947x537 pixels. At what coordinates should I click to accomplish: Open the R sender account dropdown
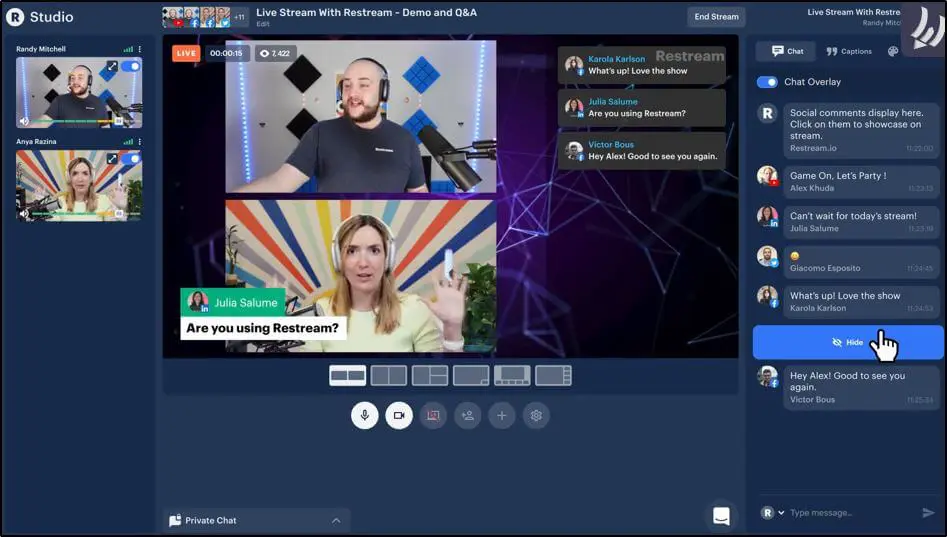click(772, 513)
